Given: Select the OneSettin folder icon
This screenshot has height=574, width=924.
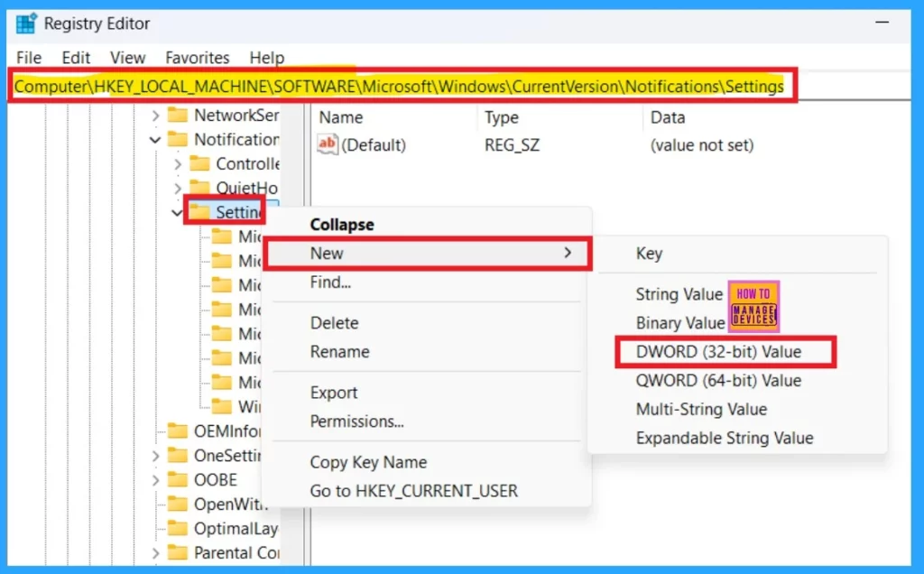Looking at the screenshot, I should point(178,455).
